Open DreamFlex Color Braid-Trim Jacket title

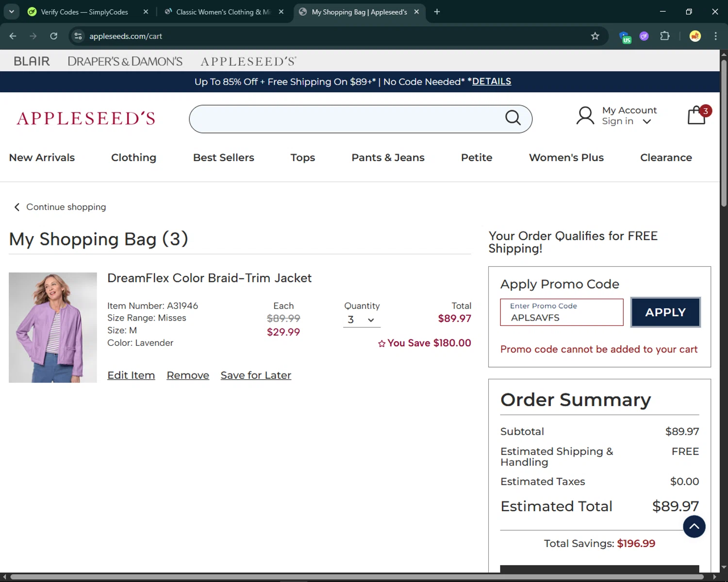(209, 278)
